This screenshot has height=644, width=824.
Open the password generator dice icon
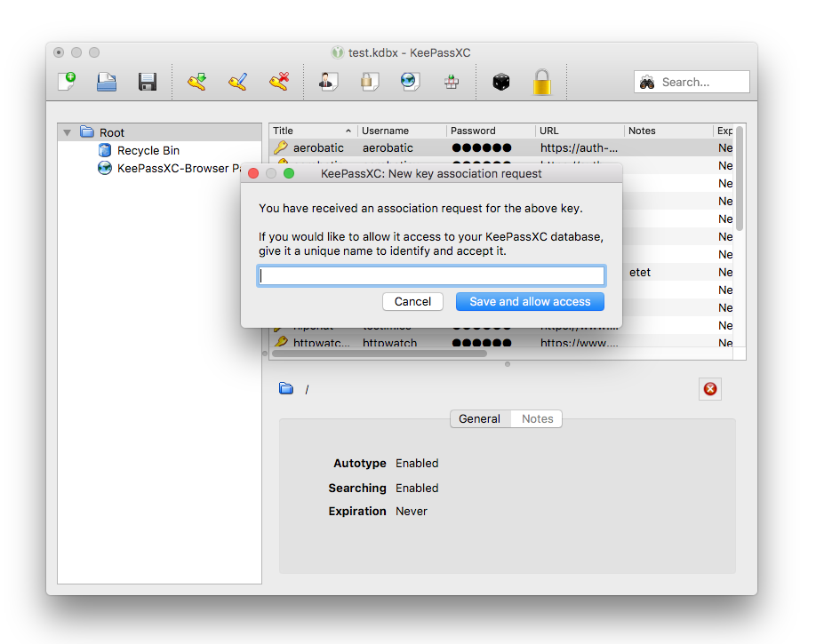pyautogui.click(x=500, y=82)
